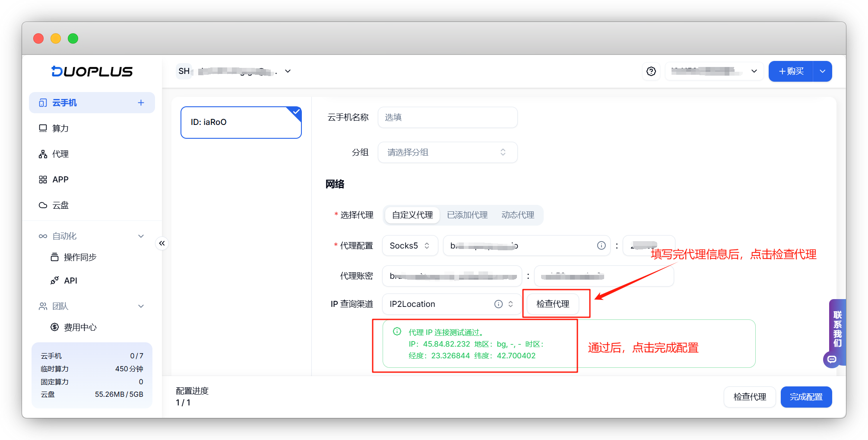
Task: Collapse the 自动化 automation group
Action: 92,236
